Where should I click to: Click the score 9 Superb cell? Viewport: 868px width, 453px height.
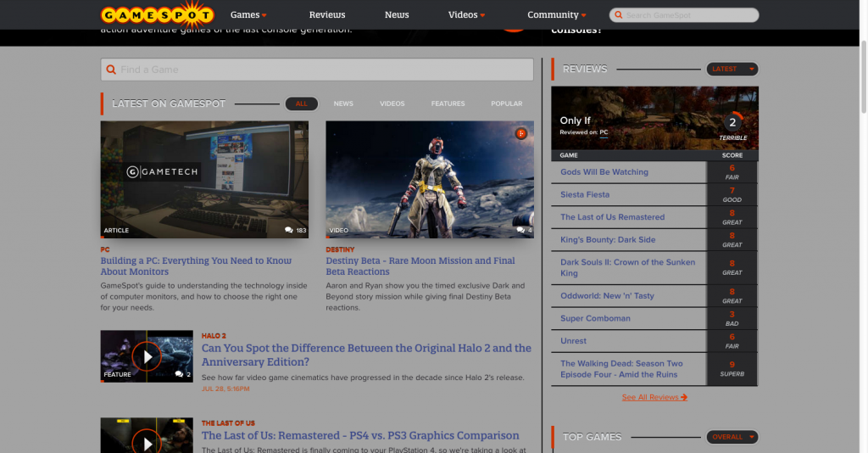click(732, 369)
